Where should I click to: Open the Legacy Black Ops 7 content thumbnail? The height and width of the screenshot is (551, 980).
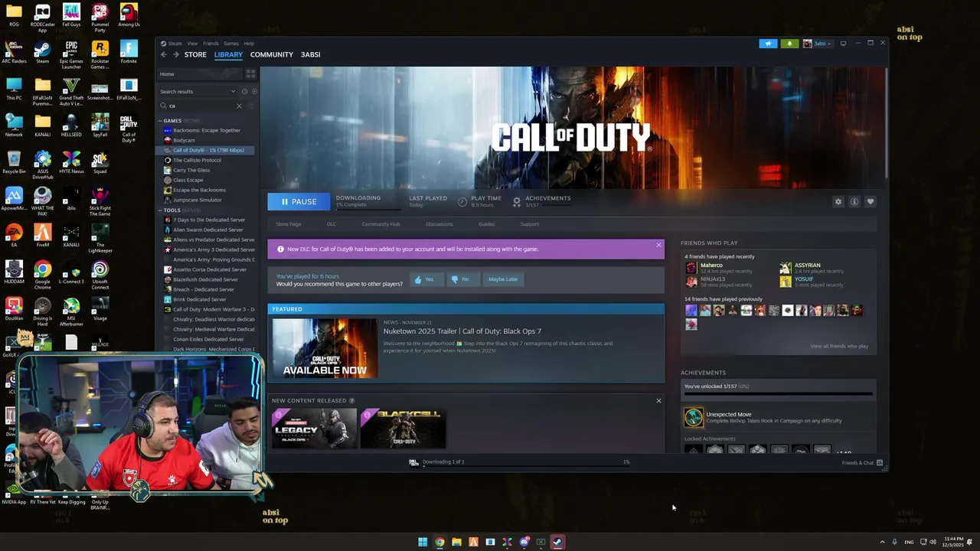pos(314,428)
